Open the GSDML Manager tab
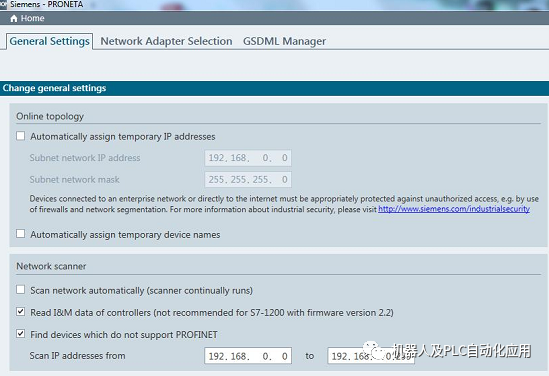Viewport: 549px width, 376px height. pos(284,41)
